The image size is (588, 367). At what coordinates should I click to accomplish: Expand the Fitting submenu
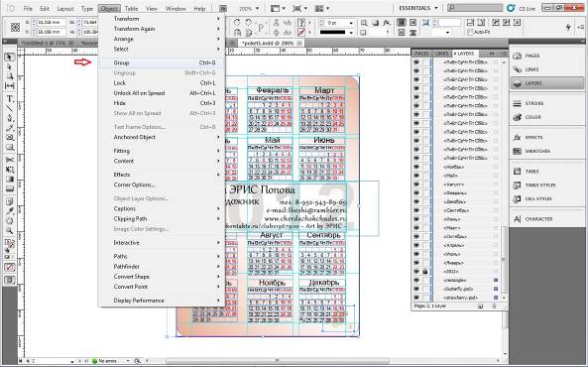(162, 151)
